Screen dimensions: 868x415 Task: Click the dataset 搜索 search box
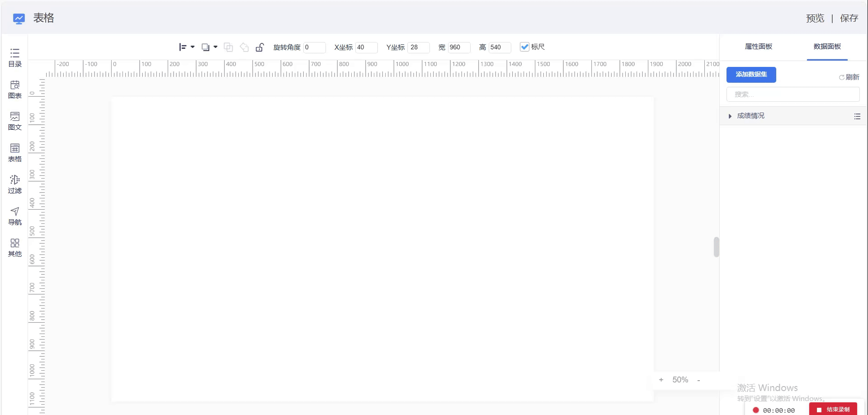coord(793,94)
